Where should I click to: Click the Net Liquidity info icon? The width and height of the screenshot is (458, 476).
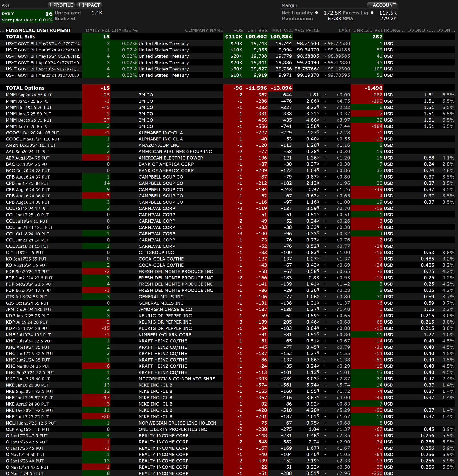tap(317, 13)
